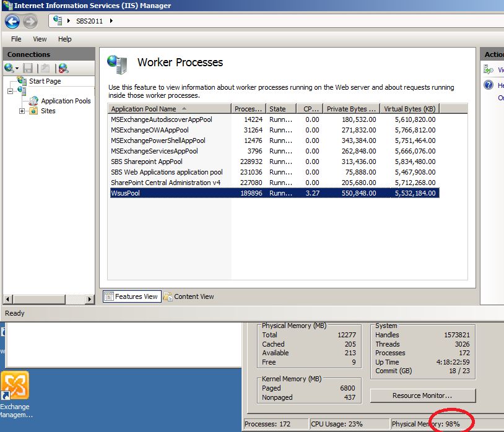Select the MSExchangeOWAAppPool row

pos(275,130)
